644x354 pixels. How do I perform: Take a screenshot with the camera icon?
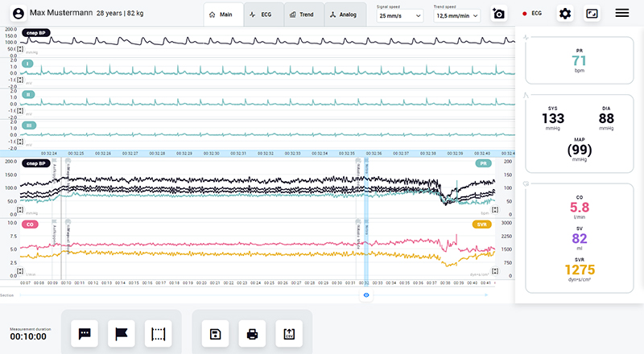pyautogui.click(x=499, y=14)
